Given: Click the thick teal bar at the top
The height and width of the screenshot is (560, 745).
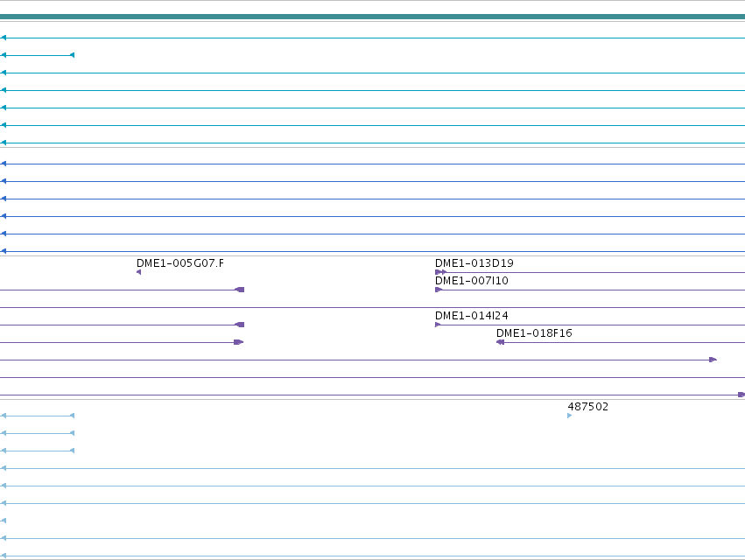Looking at the screenshot, I should coord(373,17).
